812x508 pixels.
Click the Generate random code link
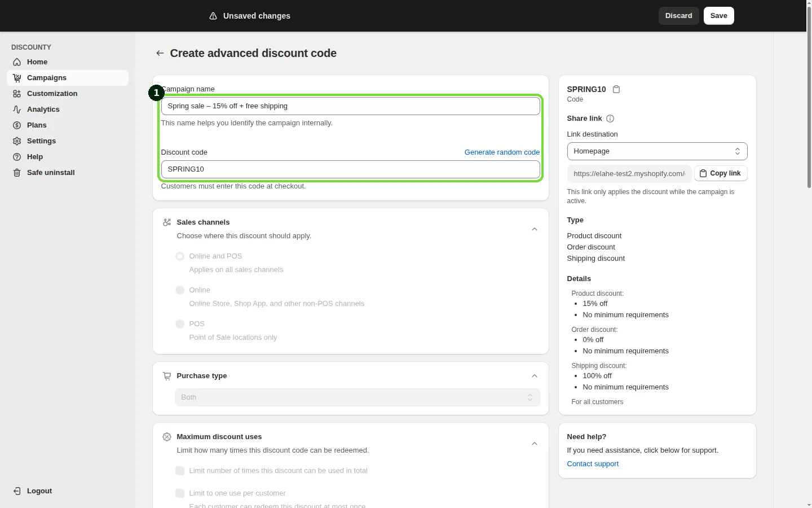coord(502,152)
